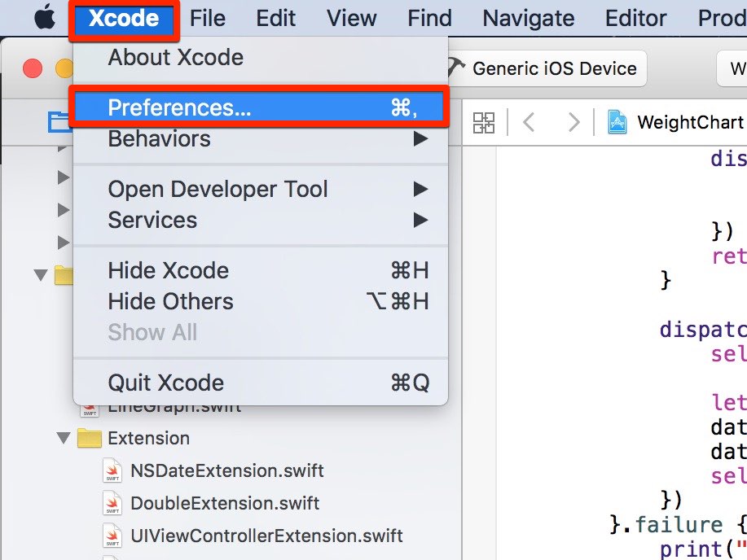Open the File menu

(207, 19)
